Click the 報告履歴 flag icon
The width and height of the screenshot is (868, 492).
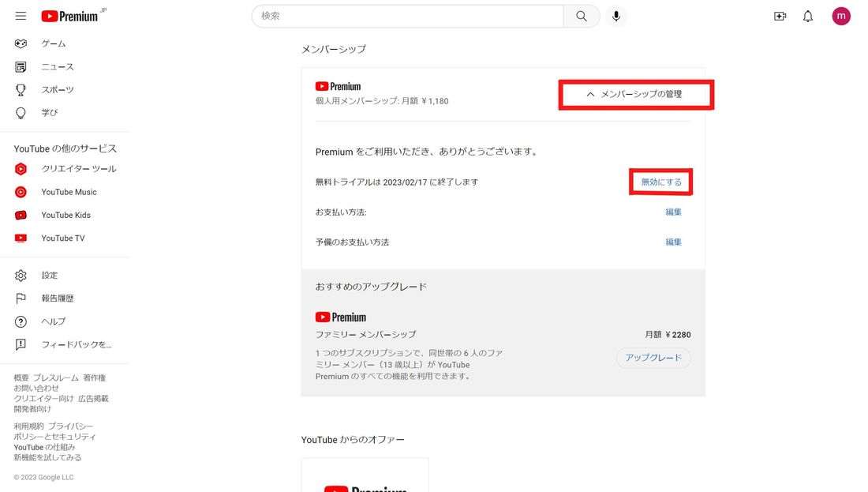click(x=21, y=299)
